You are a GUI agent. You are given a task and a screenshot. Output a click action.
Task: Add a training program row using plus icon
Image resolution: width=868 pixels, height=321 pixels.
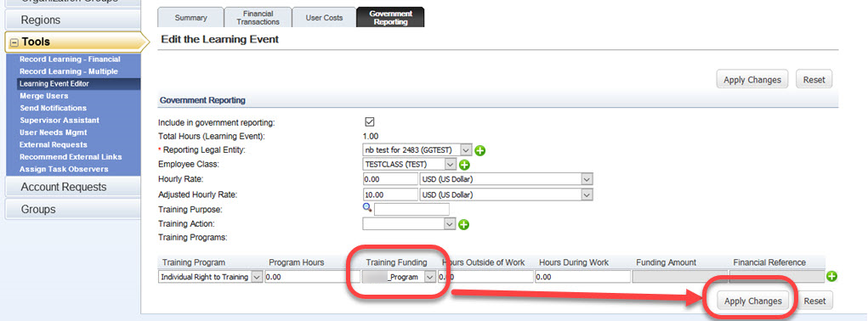pos(831,276)
